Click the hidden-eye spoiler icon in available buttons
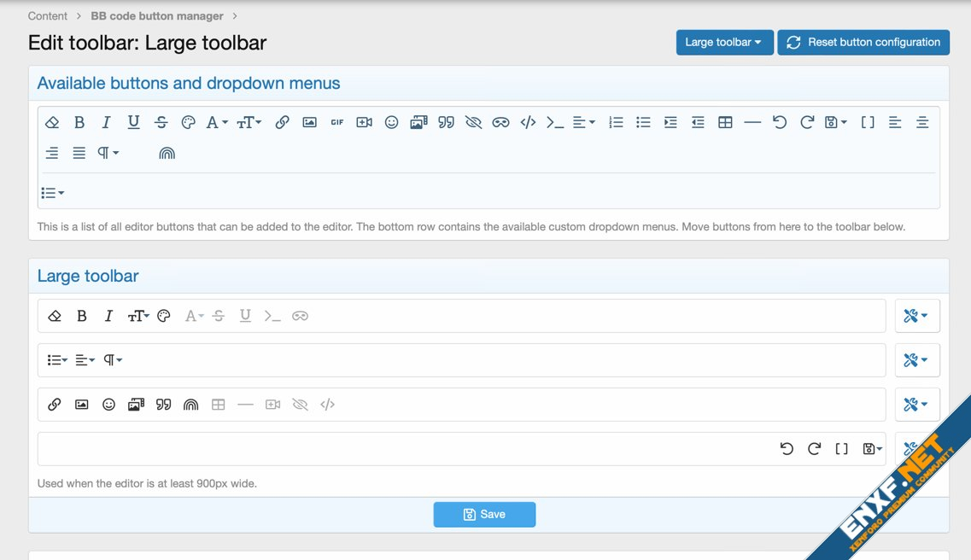971x560 pixels. point(473,123)
